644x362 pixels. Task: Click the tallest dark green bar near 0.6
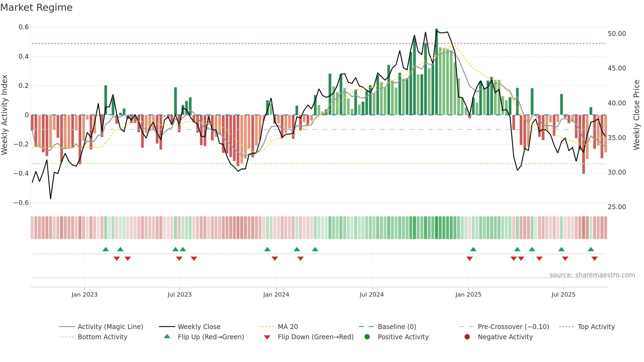click(437, 72)
